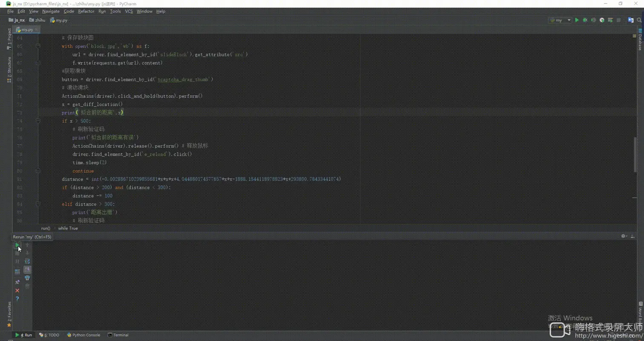
Task: Open the Code menu
Action: 69,11
